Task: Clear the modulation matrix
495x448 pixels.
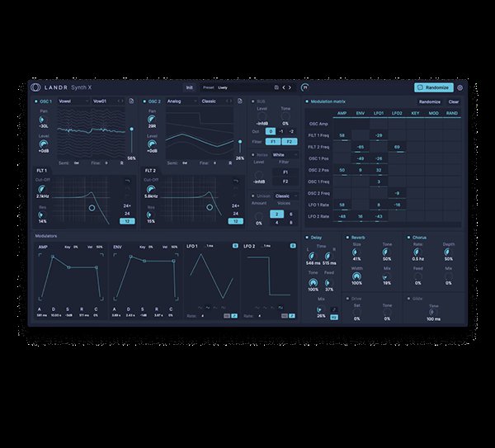Action: pyautogui.click(x=454, y=101)
